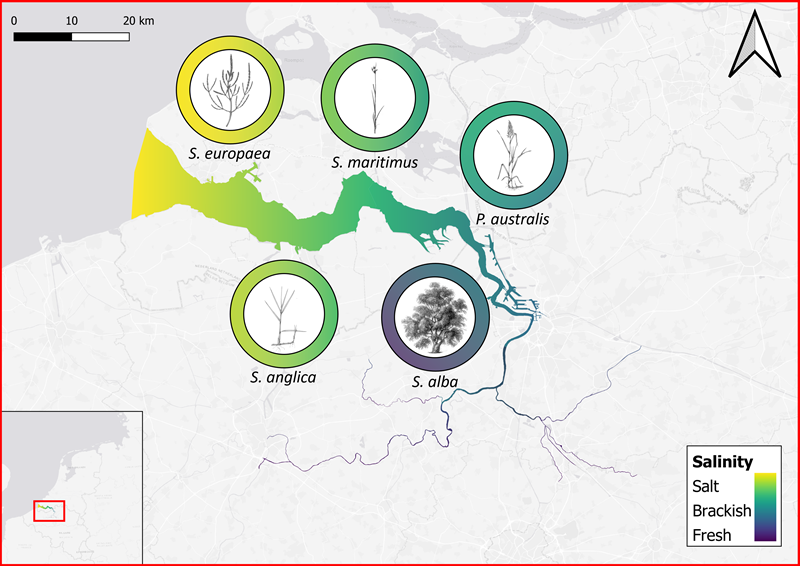This screenshot has width=800, height=566.
Task: Click the north arrow symbol
Action: point(750,50)
